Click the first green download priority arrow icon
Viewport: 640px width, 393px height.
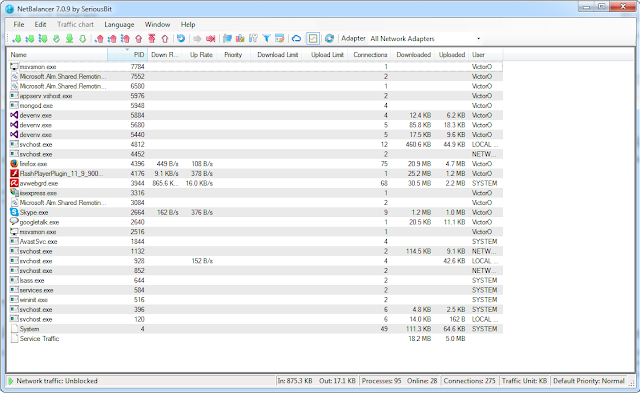point(17,39)
